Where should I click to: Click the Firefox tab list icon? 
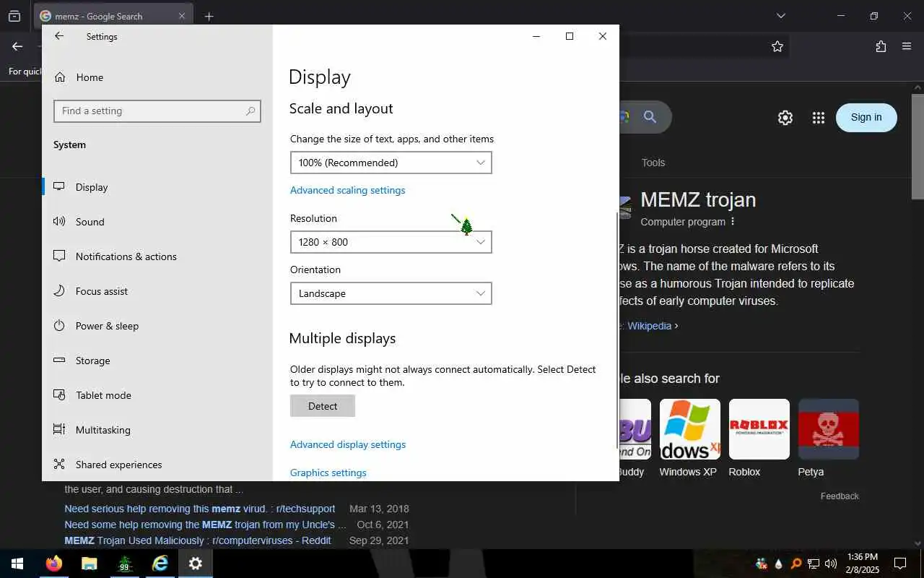click(14, 16)
